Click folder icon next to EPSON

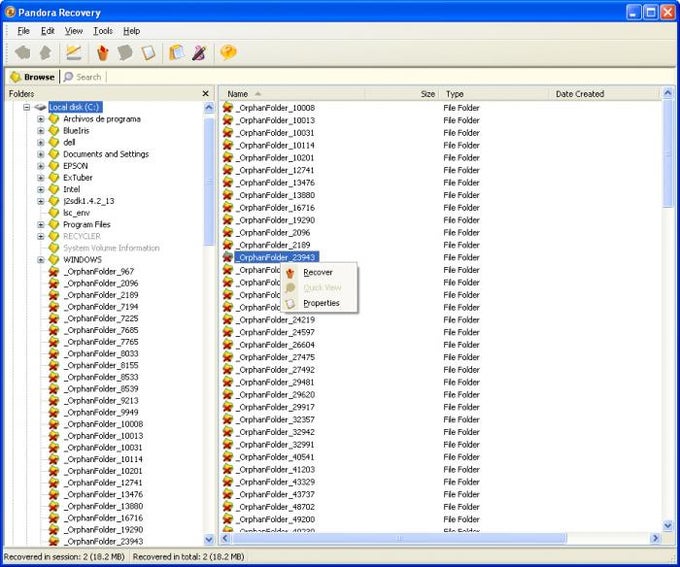pyautogui.click(x=54, y=166)
